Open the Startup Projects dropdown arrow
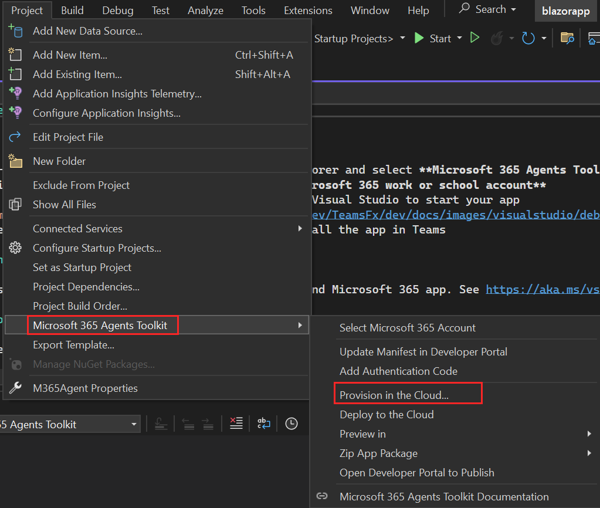This screenshot has width=600, height=508. 402,38
